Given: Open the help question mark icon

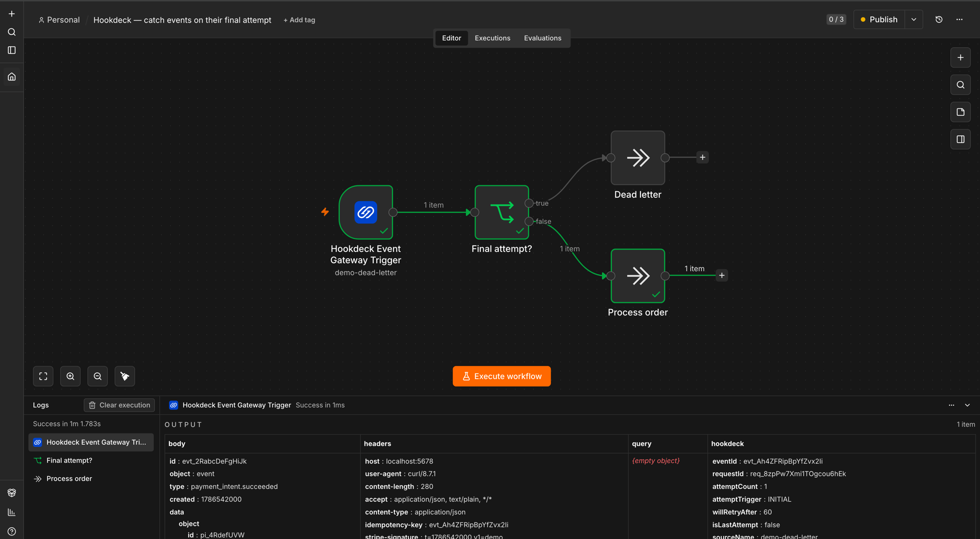Looking at the screenshot, I should click(12, 532).
